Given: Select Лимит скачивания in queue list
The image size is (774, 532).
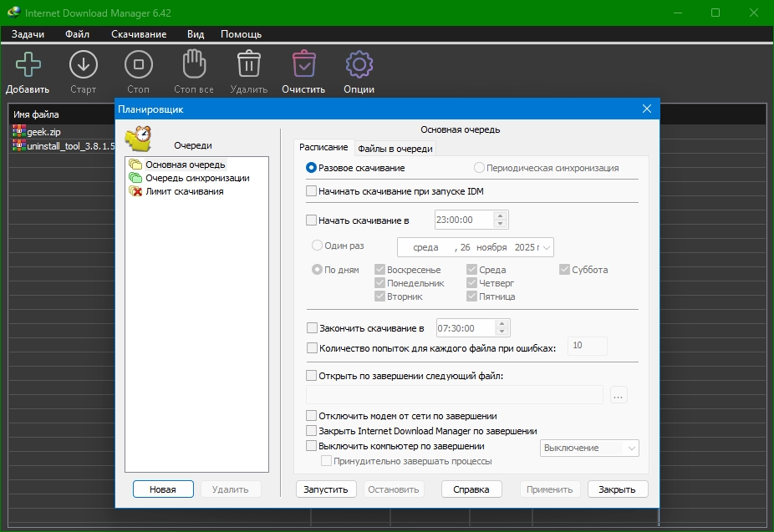Looking at the screenshot, I should [x=184, y=191].
